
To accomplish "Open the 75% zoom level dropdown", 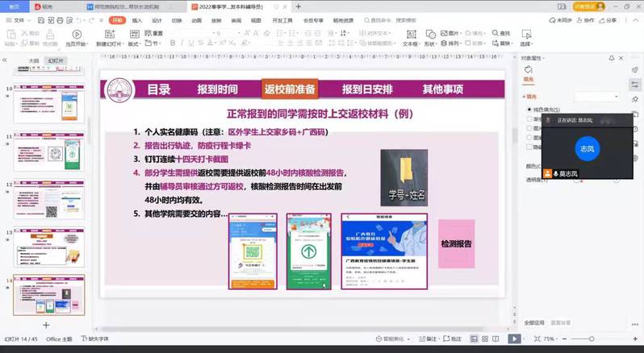I will point(550,339).
